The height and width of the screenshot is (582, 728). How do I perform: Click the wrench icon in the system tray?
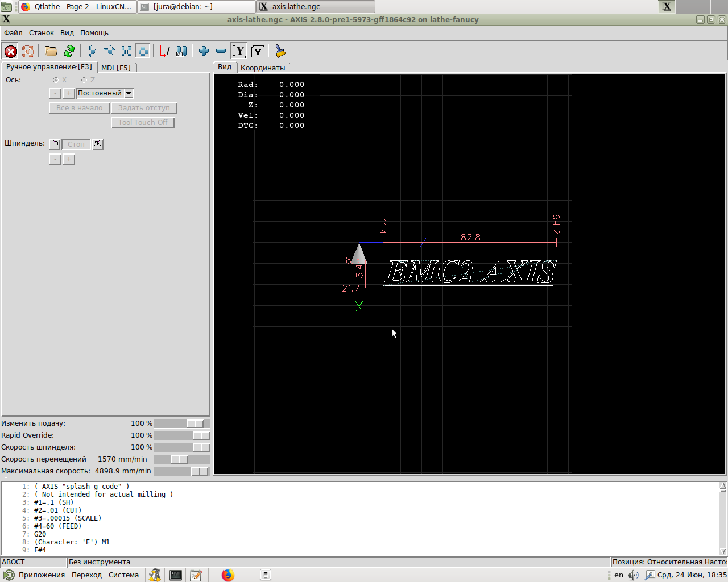click(650, 575)
